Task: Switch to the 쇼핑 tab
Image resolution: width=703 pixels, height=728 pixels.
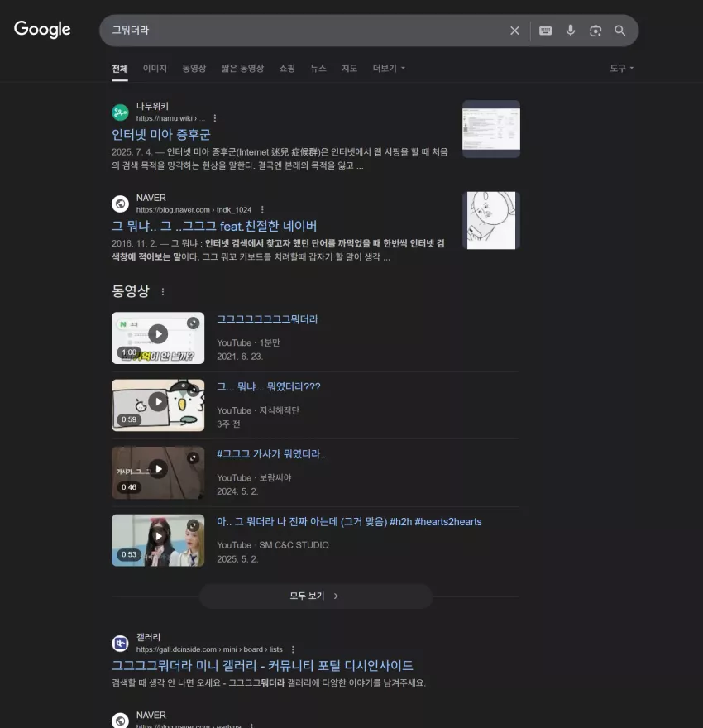Action: click(x=287, y=68)
